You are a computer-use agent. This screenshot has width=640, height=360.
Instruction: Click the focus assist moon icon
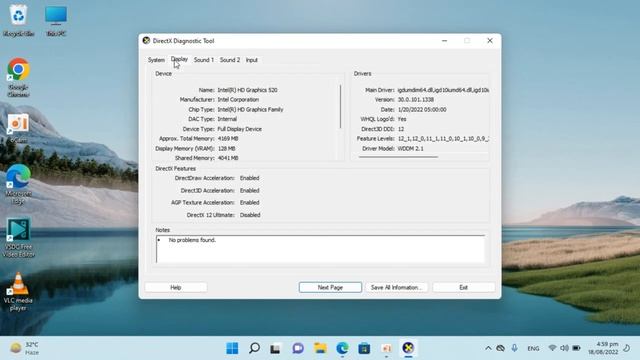pyautogui.click(x=627, y=348)
